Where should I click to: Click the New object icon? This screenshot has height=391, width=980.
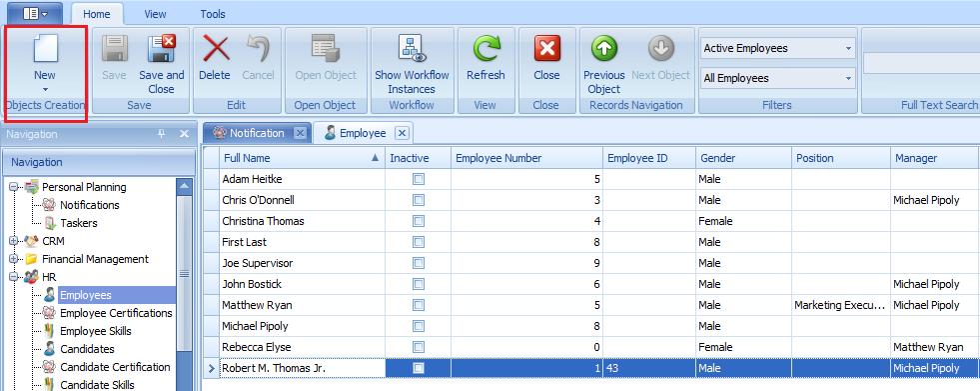point(45,49)
